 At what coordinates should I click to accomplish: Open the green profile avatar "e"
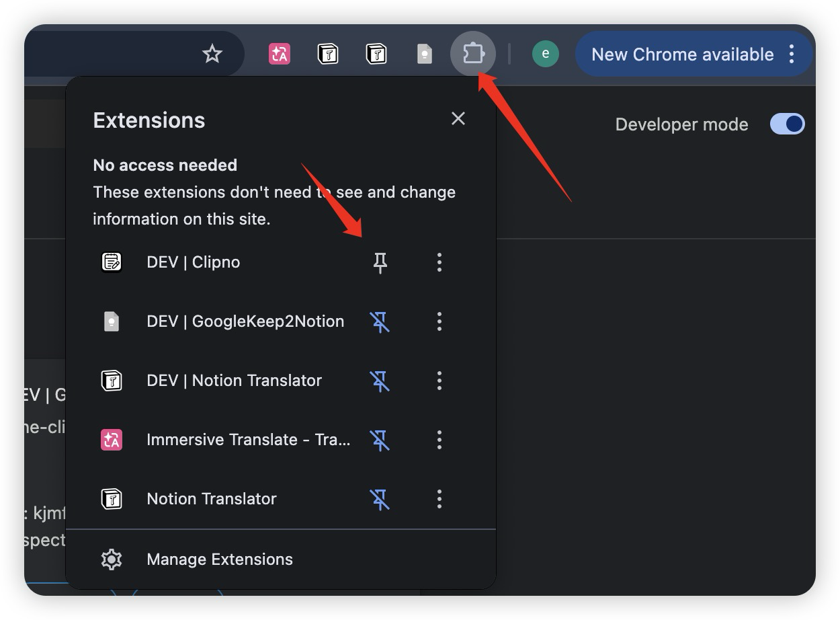click(x=545, y=54)
